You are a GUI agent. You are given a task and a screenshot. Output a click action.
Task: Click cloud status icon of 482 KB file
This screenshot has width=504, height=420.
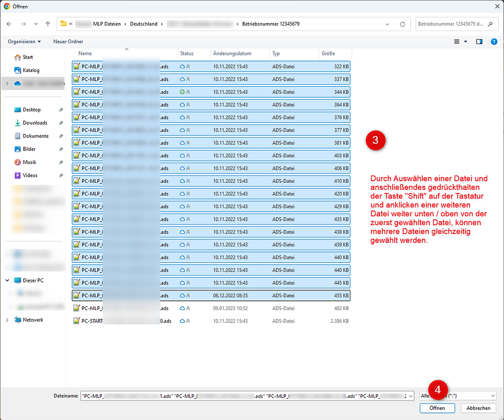[x=182, y=308]
